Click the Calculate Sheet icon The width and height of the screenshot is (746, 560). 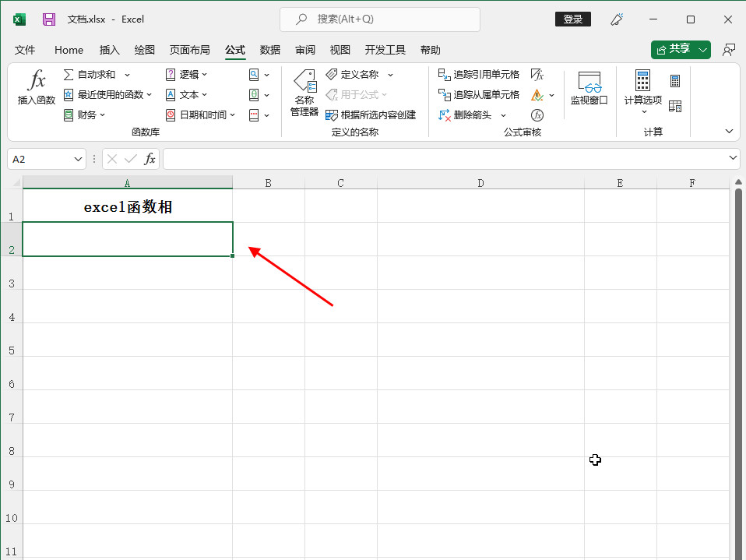point(675,106)
